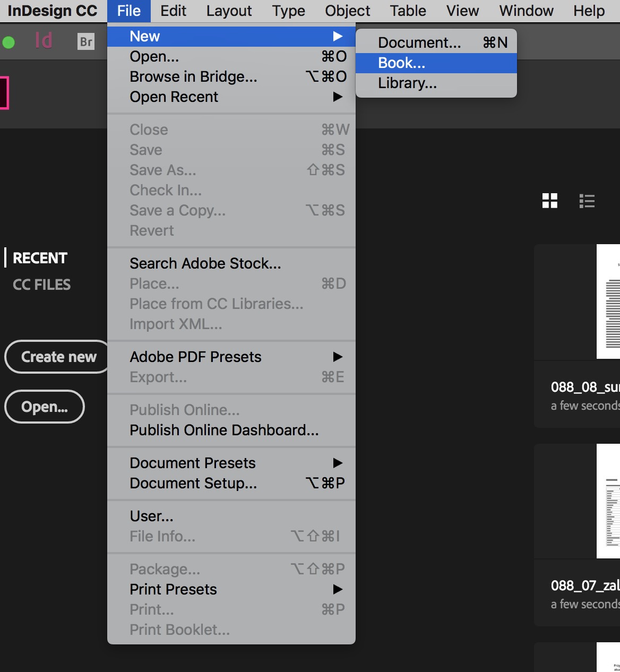Viewport: 620px width, 672px height.
Task: Click the green window zoom button
Action: pyautogui.click(x=8, y=42)
